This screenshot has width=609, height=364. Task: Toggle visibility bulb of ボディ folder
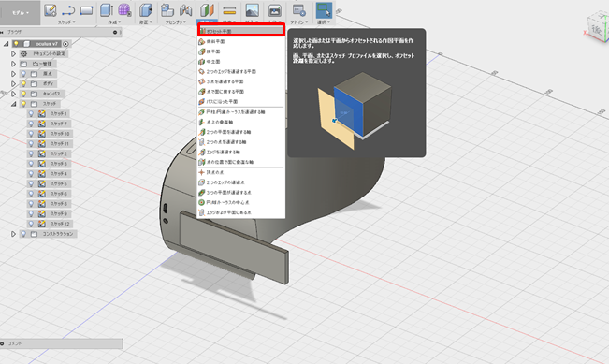click(23, 83)
